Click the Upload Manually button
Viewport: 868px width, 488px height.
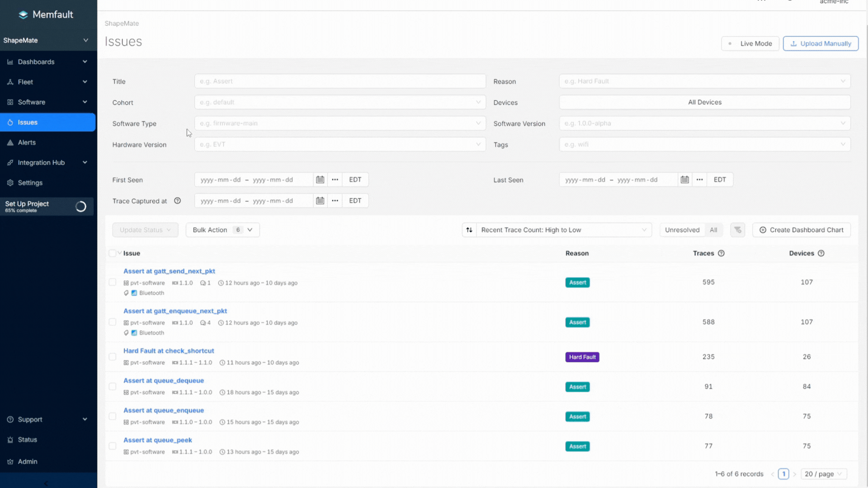tap(821, 43)
